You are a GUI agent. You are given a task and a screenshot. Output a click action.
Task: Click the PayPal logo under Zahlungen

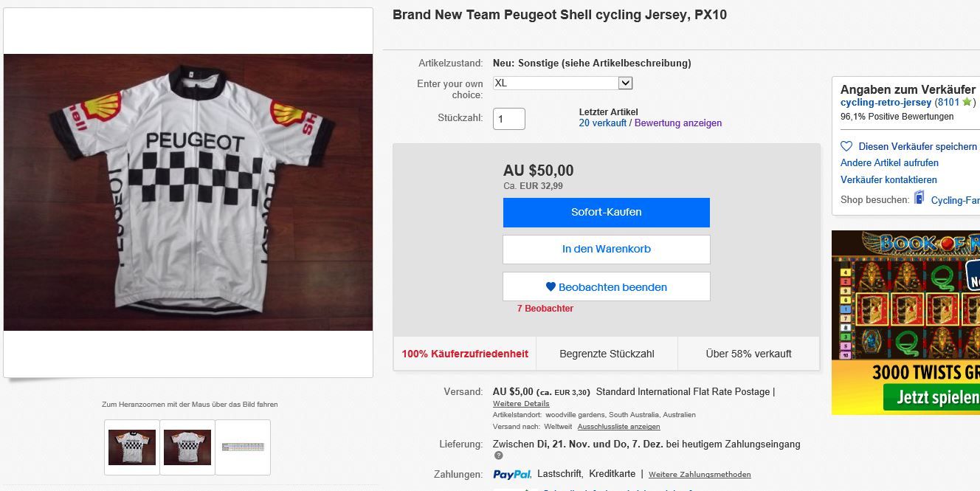tap(511, 474)
